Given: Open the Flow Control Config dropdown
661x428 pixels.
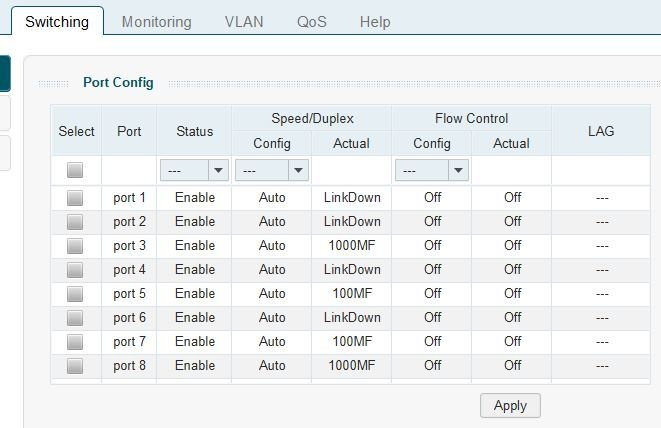Looking at the screenshot, I should [432, 170].
